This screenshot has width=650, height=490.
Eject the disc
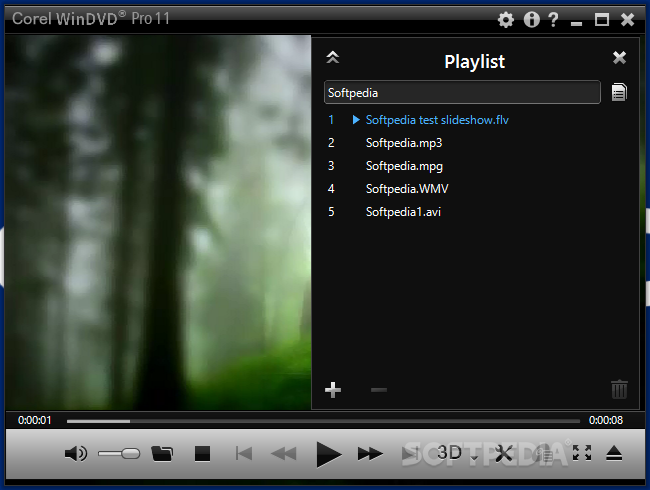(614, 453)
